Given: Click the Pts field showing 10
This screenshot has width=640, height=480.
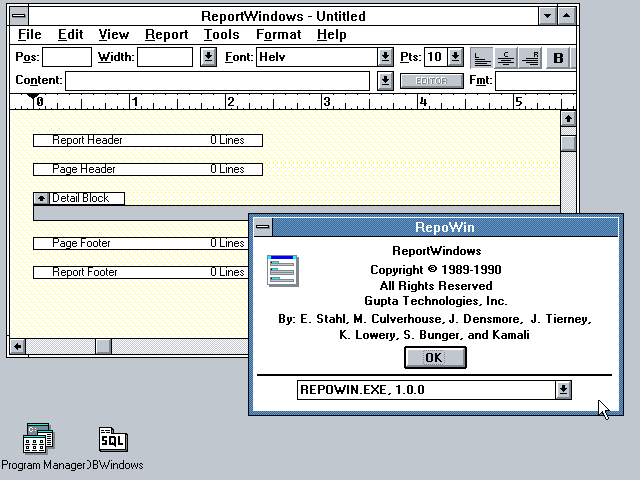Looking at the screenshot, I should (x=436, y=57).
